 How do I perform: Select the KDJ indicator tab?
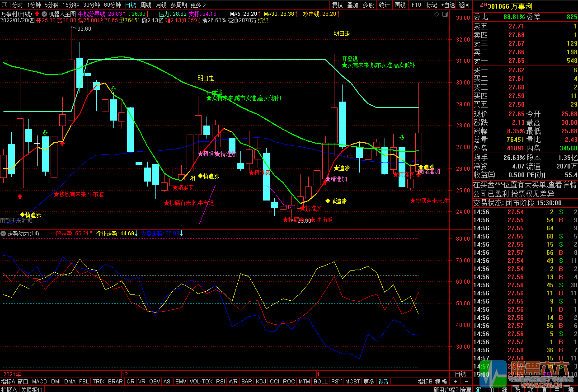[261, 382]
